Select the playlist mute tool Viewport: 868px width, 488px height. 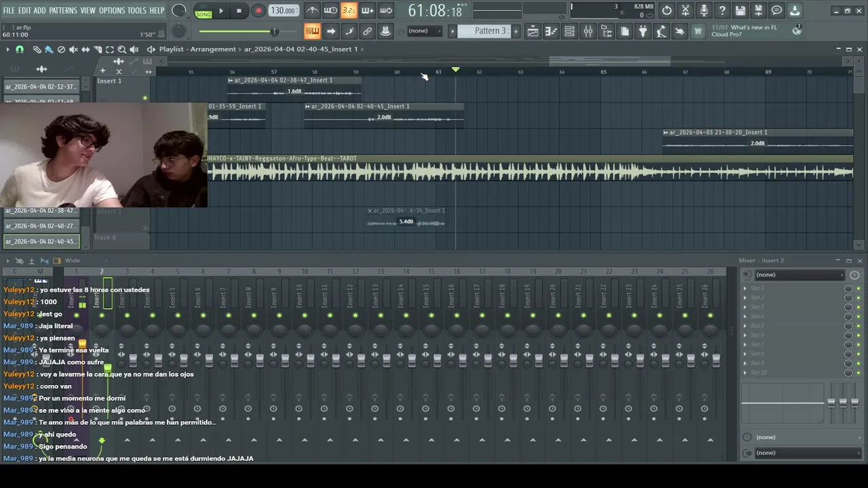click(73, 49)
